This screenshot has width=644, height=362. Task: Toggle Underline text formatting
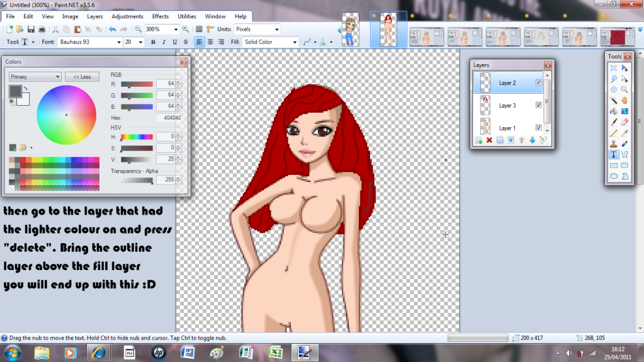pyautogui.click(x=174, y=42)
